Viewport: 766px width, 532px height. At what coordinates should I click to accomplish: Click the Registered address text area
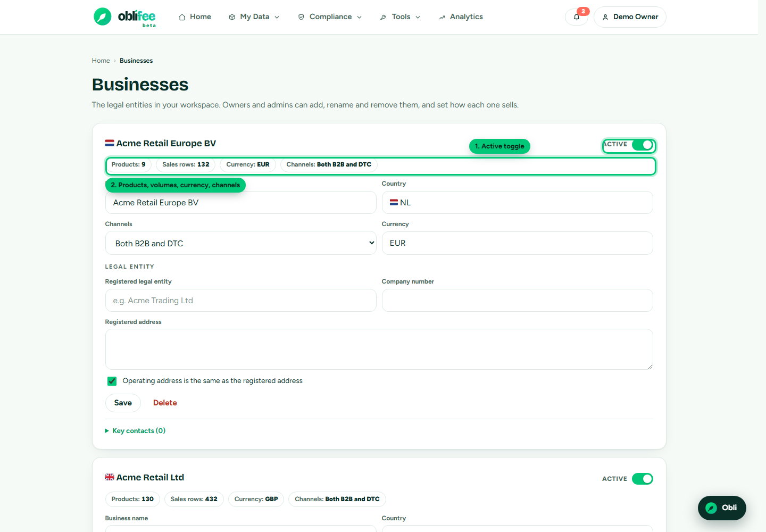379,350
